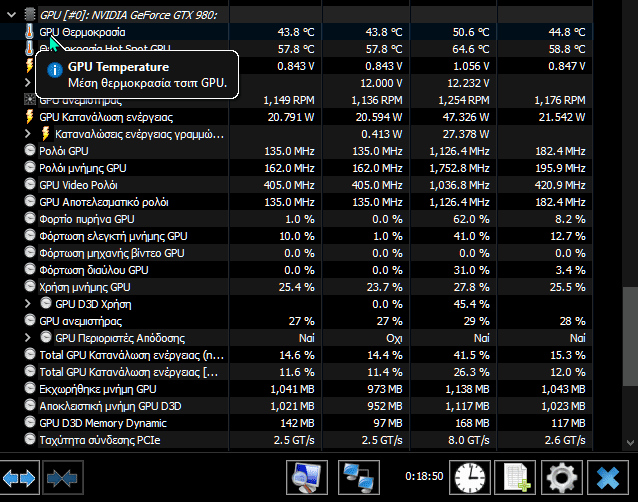
Task: Select the Ρολόι GPU row label
Action: pos(63,151)
